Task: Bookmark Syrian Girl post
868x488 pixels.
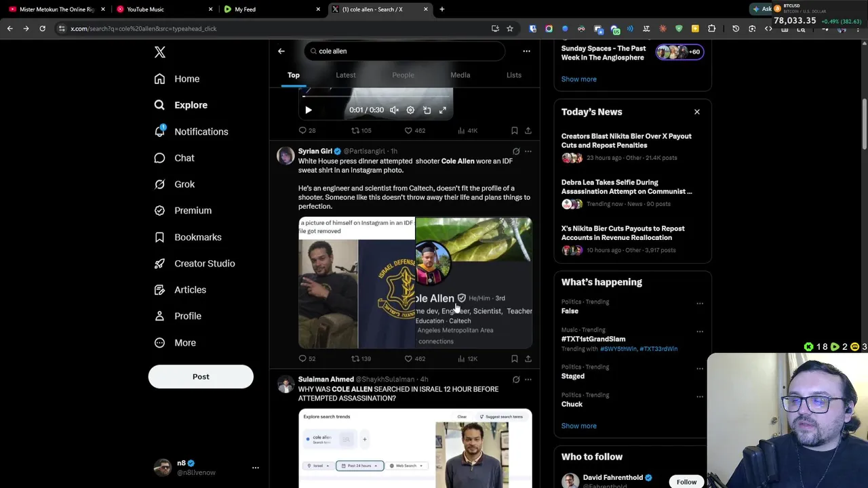Action: click(x=514, y=359)
